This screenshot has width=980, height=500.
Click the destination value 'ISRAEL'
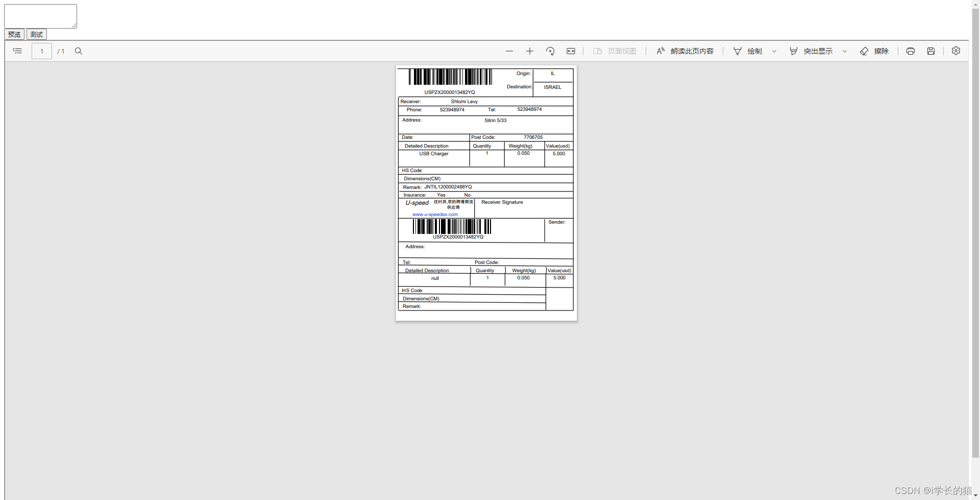point(552,87)
